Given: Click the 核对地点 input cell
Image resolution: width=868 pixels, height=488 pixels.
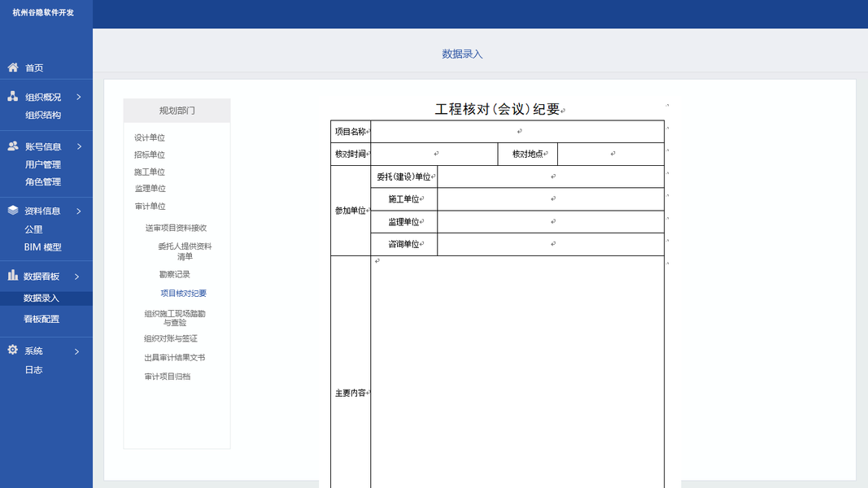Looking at the screenshot, I should 611,154.
